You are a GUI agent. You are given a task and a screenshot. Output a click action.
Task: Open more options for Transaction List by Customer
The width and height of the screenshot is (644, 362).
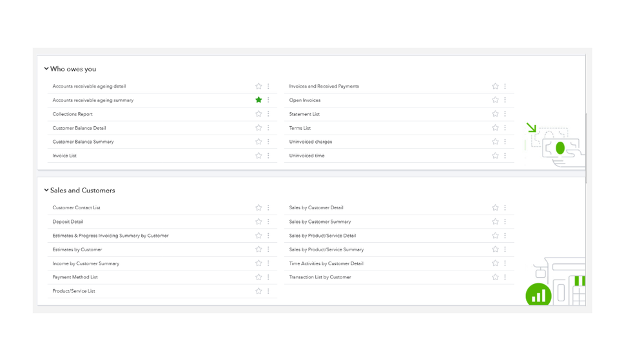coord(505,277)
